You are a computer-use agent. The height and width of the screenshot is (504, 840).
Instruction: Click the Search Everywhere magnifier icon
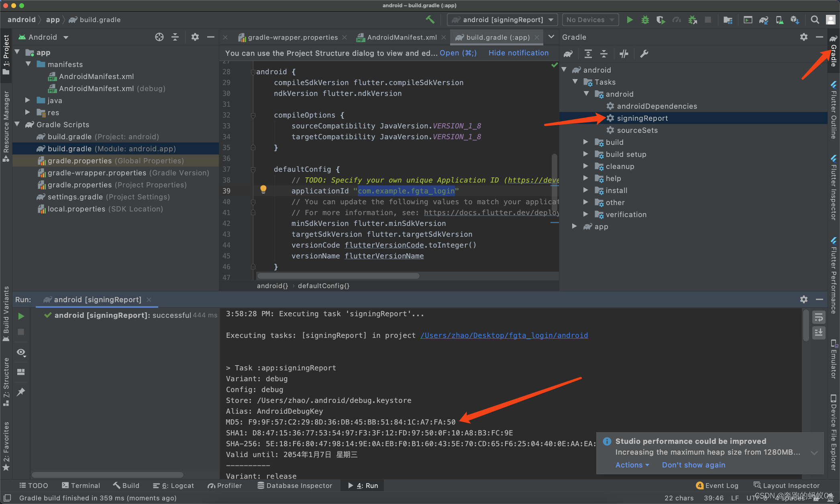click(815, 20)
